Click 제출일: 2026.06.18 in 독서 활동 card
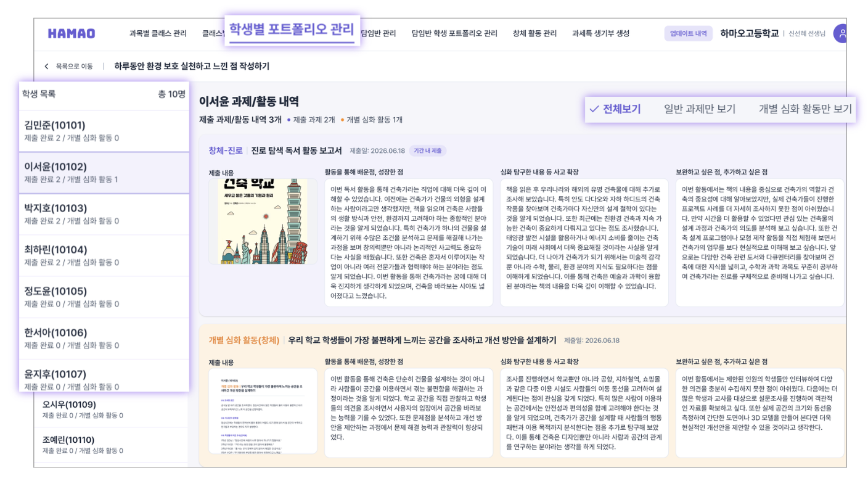The width and height of the screenshot is (868, 486). coord(377,150)
